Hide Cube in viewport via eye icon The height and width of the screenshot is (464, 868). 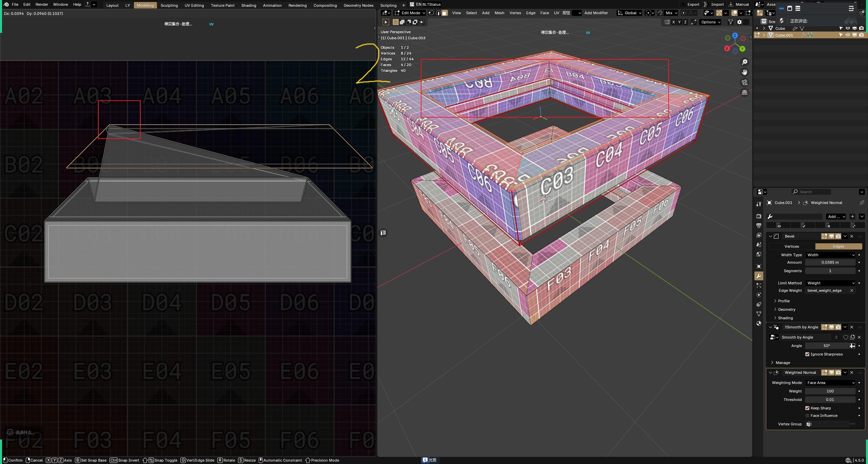pos(848,28)
